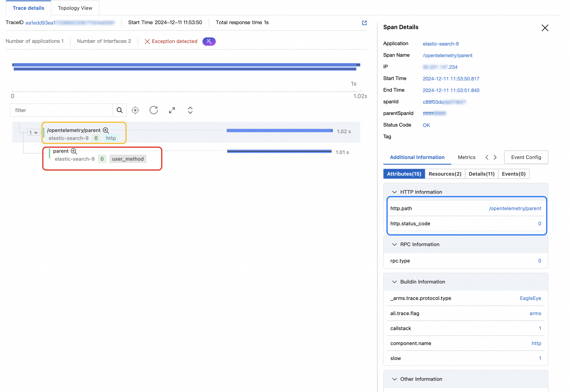570x392 pixels.
Task: Collapse the RPC Information section
Action: coord(394,244)
